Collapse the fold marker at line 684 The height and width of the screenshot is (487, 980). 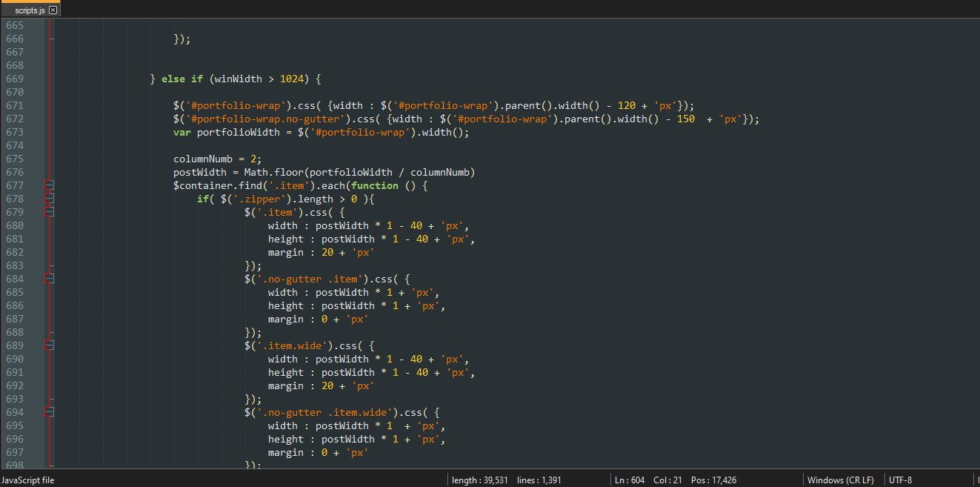pyautogui.click(x=50, y=279)
